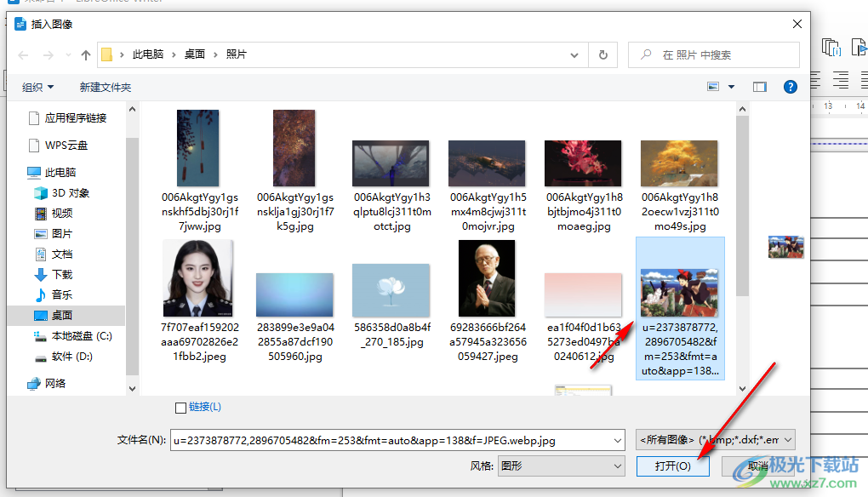Viewport: 868px width, 497px height.
Task: Select flower image 586358d0a8b4f_270_185.jpg
Action: (x=391, y=306)
